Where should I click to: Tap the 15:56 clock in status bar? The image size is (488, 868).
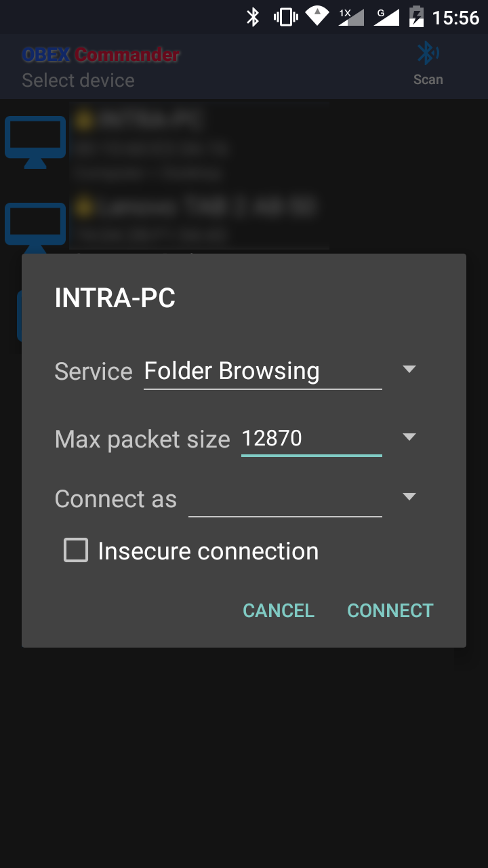455,18
